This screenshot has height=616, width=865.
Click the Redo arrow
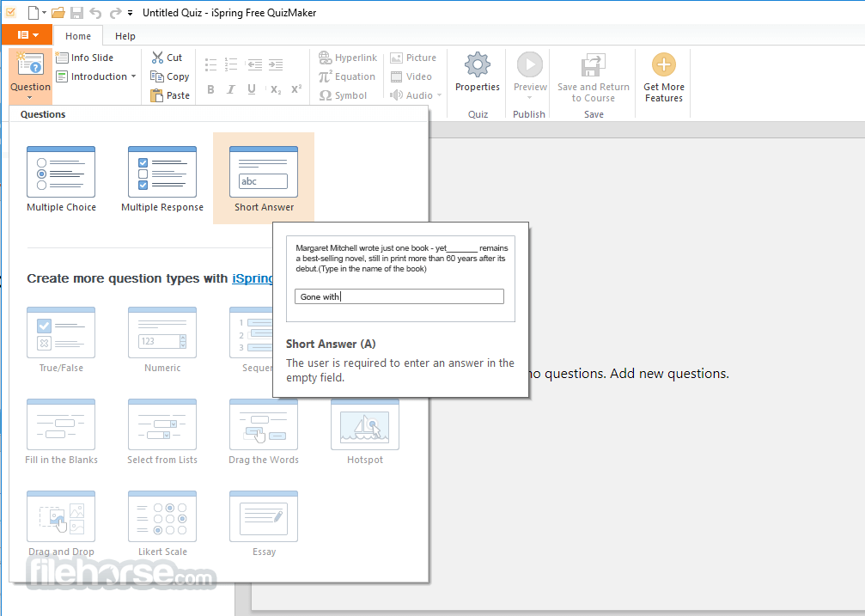(115, 12)
